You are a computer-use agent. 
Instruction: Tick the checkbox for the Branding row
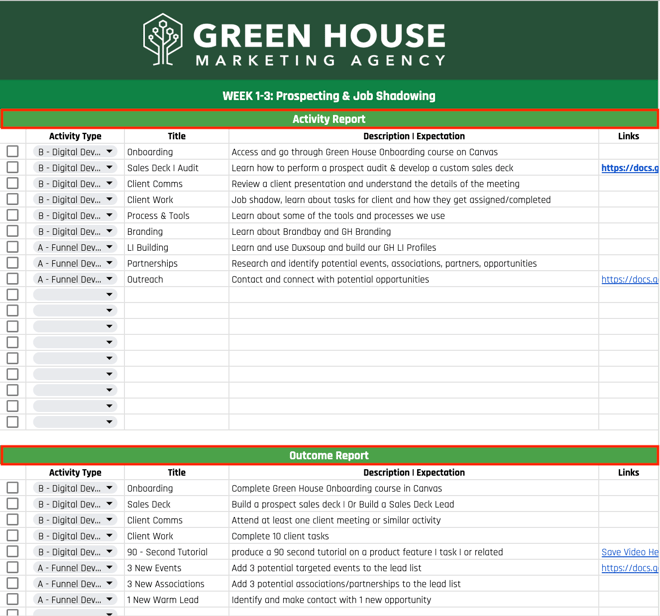click(x=13, y=232)
